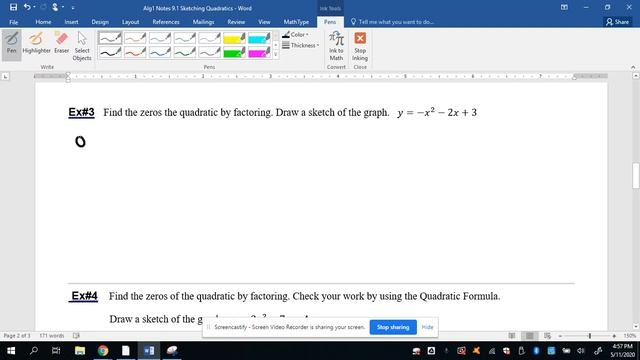Click the 150% zoom level
640x360 pixels.
pos(629,336)
